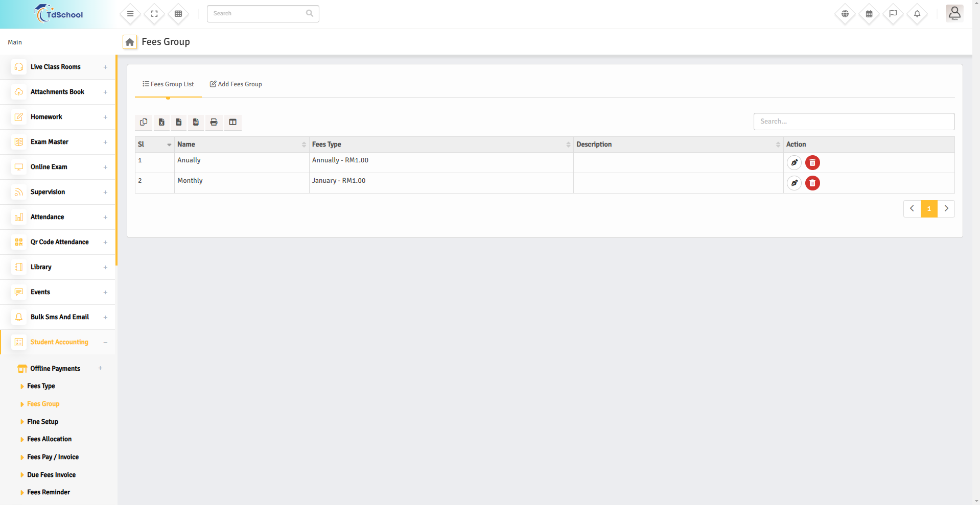Open the language globe menu
980x505 pixels.
coord(845,14)
